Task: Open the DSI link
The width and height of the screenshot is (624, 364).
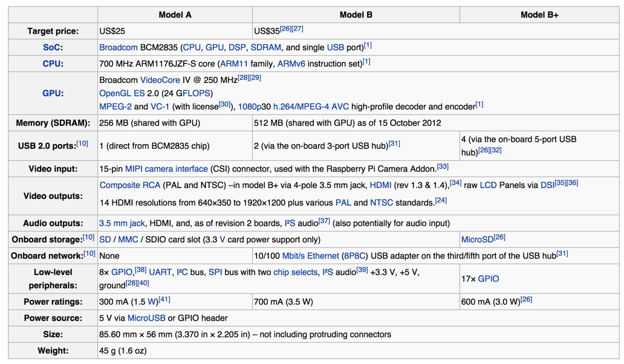Action: point(547,185)
